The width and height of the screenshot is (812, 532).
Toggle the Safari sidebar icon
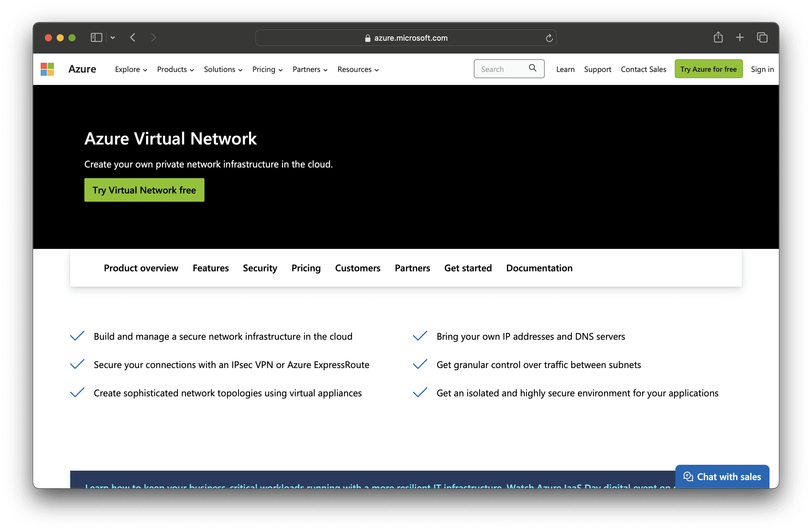coord(96,37)
